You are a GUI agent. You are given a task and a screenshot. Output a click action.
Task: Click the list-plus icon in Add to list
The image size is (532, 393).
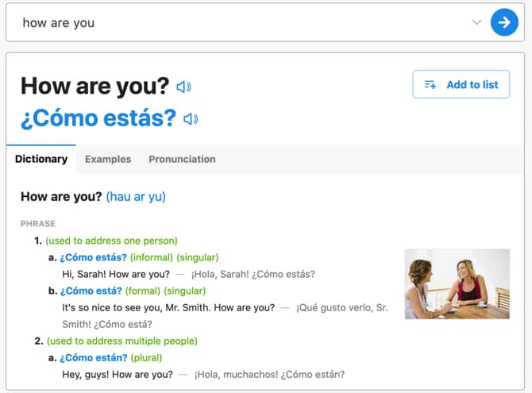coord(430,84)
